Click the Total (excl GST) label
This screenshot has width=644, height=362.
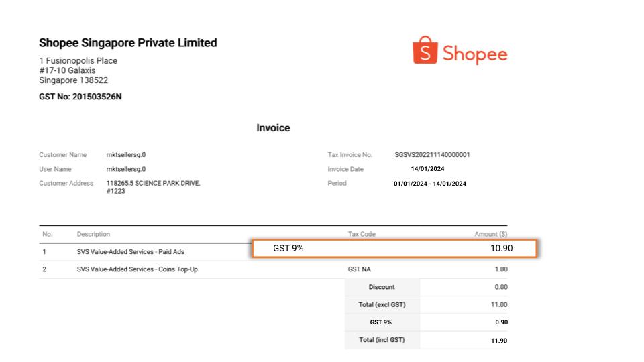pos(382,304)
